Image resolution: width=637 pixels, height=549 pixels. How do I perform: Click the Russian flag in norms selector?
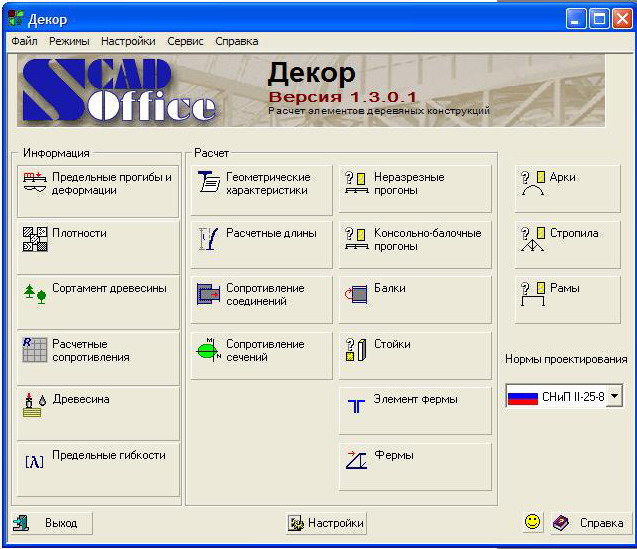523,396
